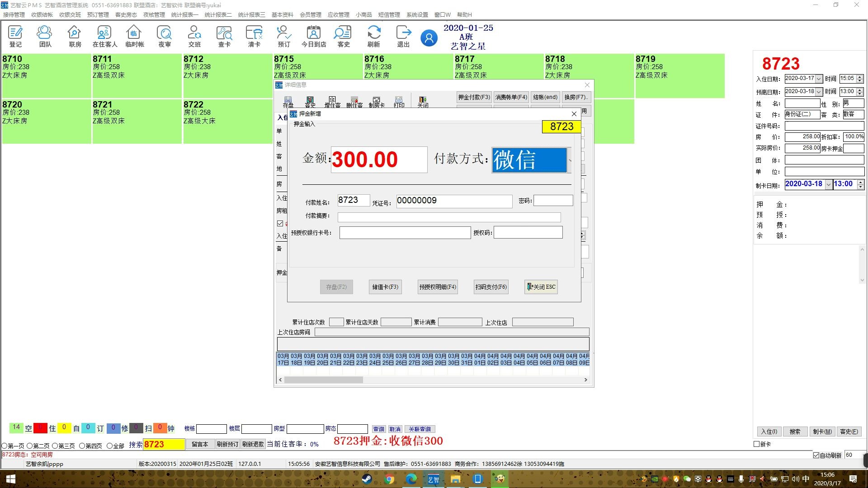Click the 退出 exit icon
This screenshot has width=868, height=488.
403,36
